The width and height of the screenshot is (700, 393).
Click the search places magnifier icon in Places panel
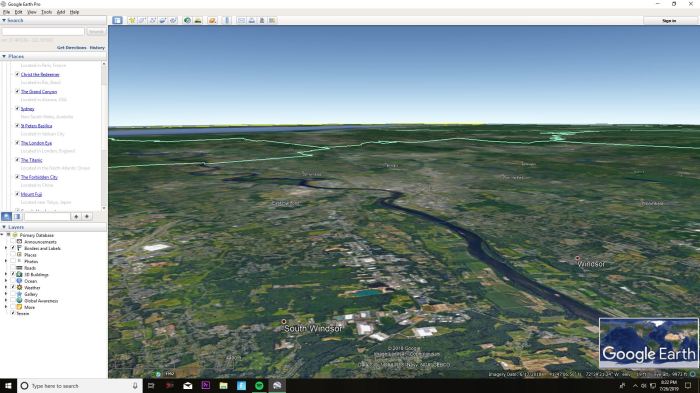(6, 217)
